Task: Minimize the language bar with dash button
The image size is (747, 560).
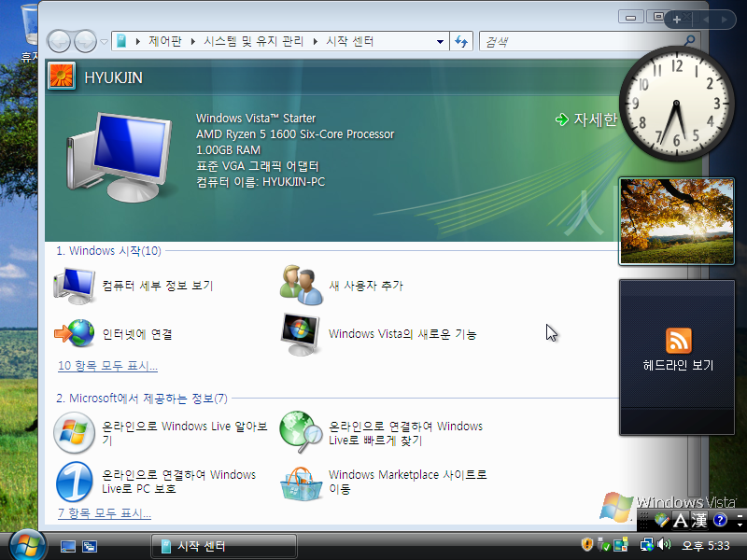Action: tap(740, 515)
